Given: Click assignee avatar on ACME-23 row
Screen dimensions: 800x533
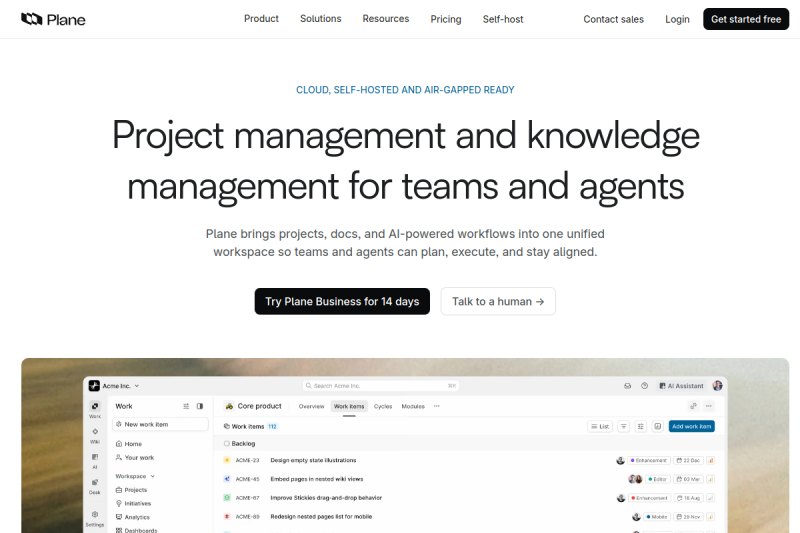Looking at the screenshot, I should pos(620,461).
